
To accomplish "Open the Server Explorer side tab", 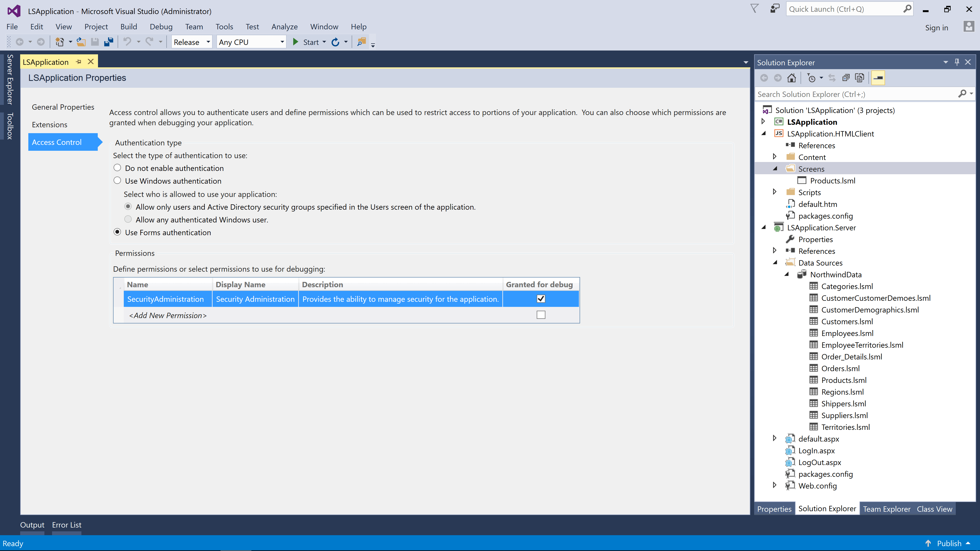I will tap(10, 80).
